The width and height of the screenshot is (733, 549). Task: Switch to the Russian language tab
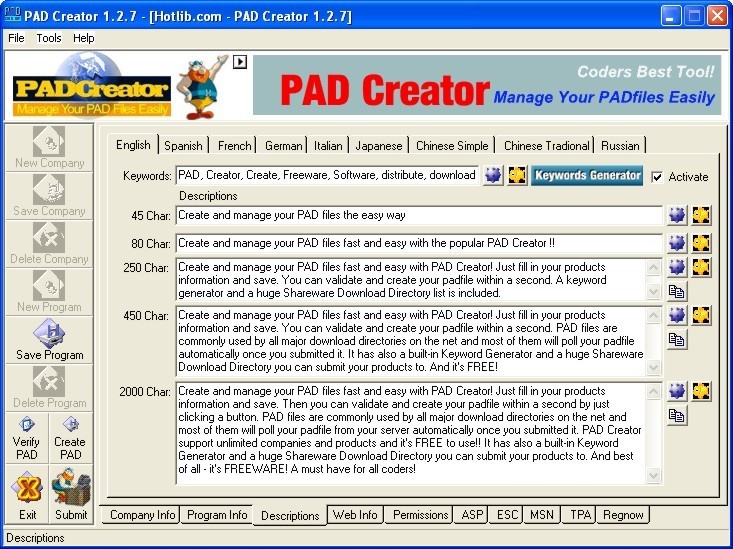coord(620,146)
